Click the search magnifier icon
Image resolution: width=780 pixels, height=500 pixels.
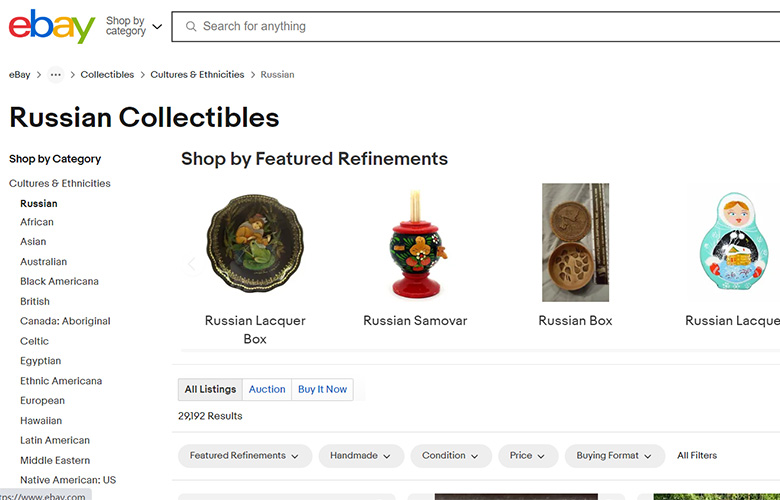pos(190,26)
